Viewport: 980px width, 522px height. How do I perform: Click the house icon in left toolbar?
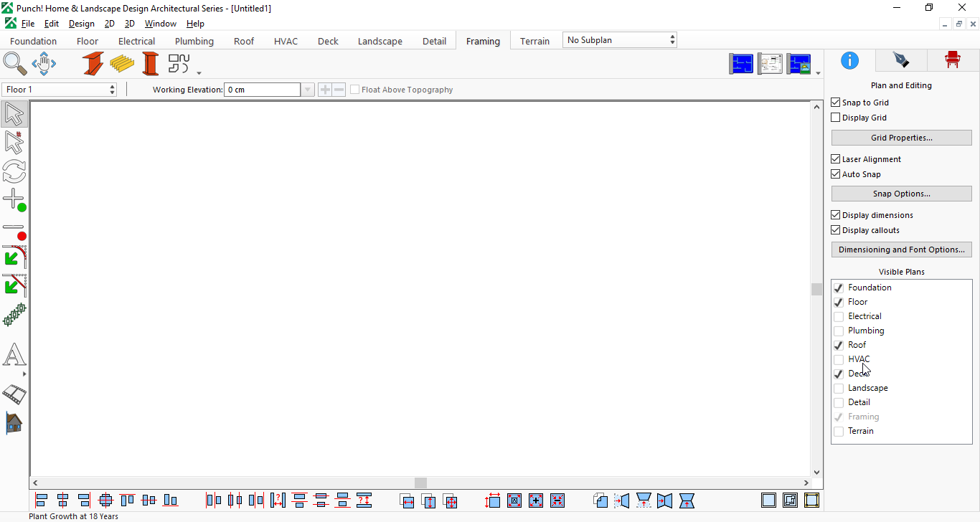[x=14, y=422]
